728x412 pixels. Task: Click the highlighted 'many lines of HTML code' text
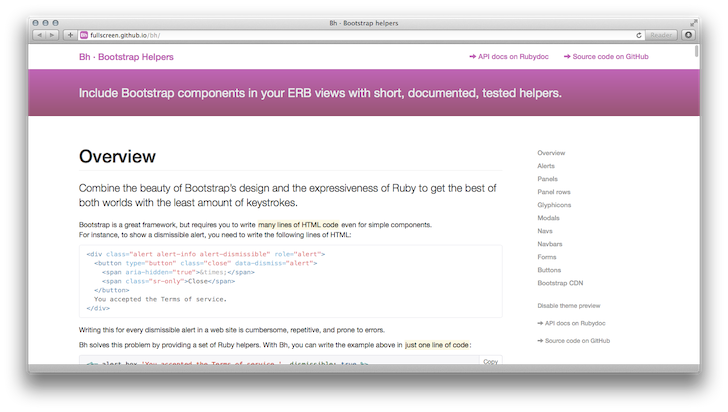(298, 225)
